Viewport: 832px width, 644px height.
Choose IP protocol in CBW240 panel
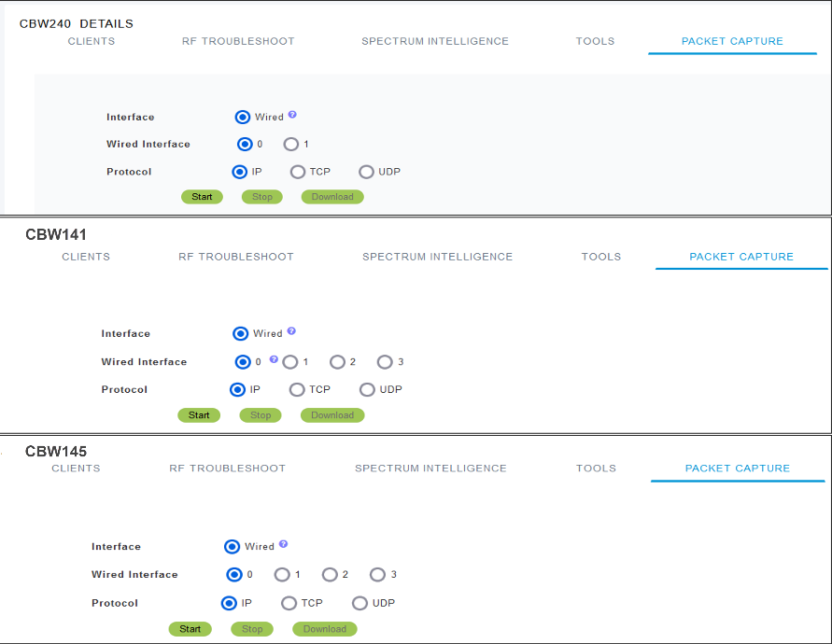click(239, 172)
